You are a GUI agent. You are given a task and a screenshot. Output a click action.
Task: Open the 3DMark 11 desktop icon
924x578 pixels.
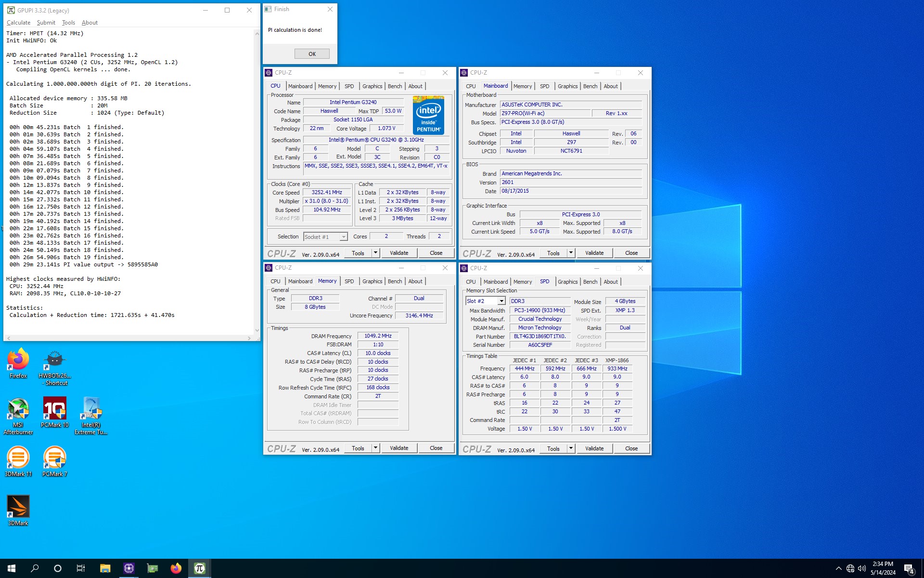point(18,461)
